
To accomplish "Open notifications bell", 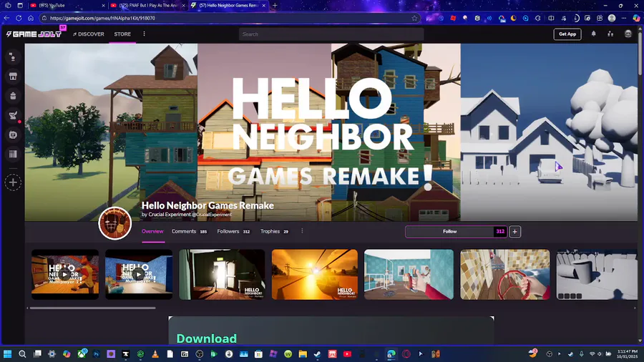I will 593,34.
